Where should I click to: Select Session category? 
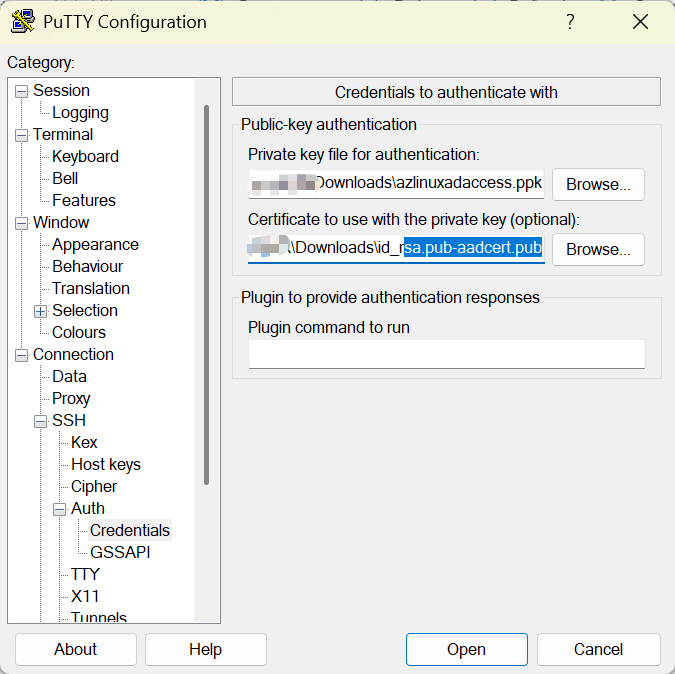(62, 90)
